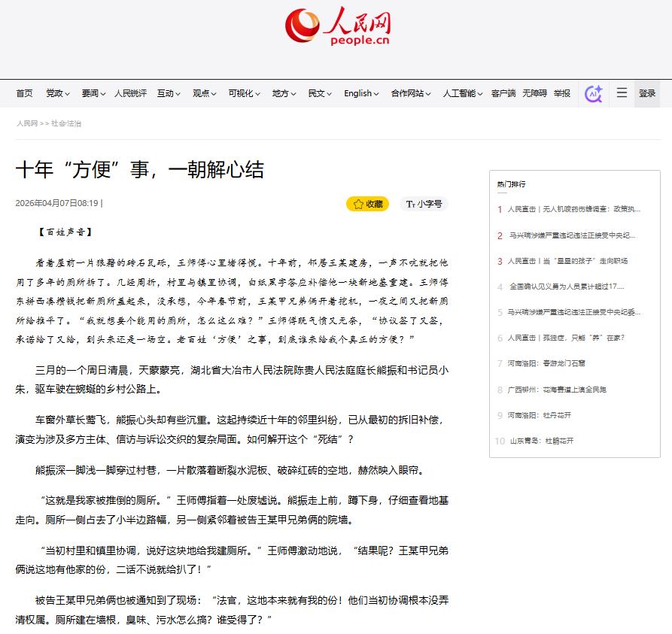Click the 收藏 star button to favorite the article

coord(367,204)
